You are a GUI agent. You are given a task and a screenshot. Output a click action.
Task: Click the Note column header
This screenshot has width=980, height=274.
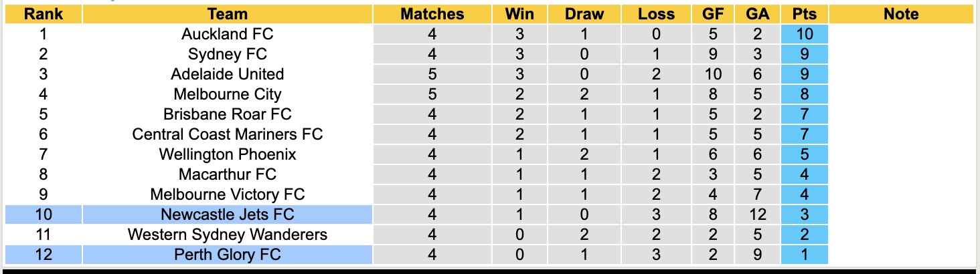[901, 14]
